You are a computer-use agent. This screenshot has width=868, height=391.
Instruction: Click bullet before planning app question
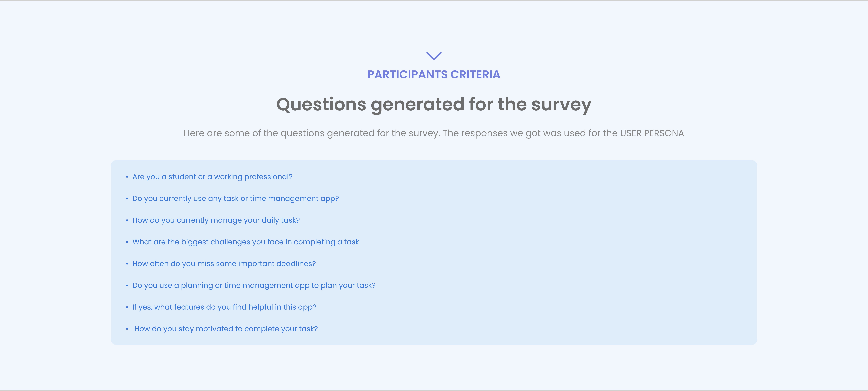click(x=127, y=285)
